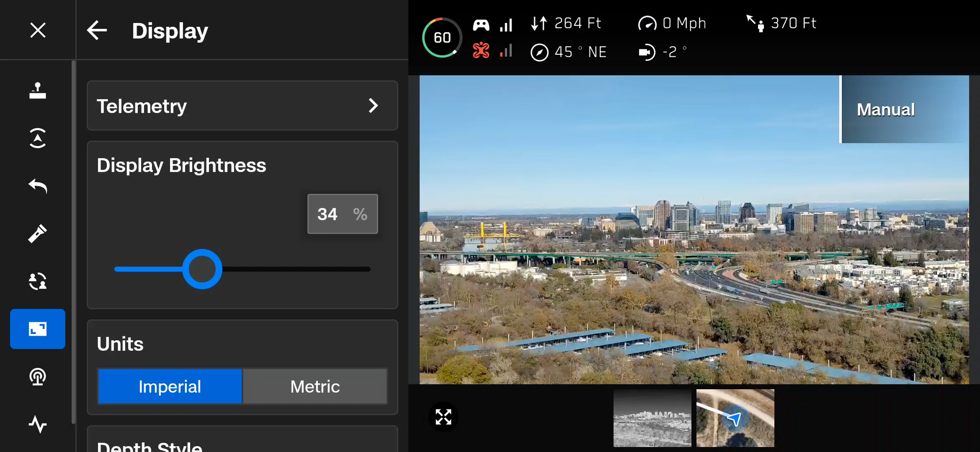Click the Display Brightness slider handle

pyautogui.click(x=202, y=269)
